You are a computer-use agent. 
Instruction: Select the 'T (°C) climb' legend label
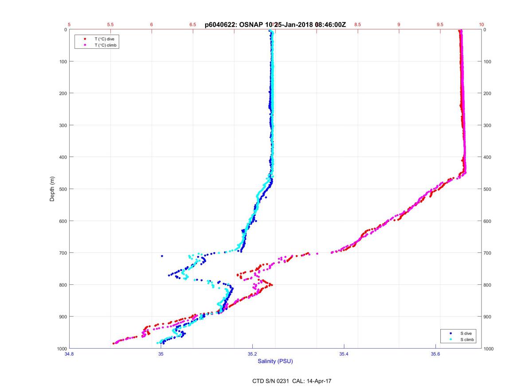[x=106, y=45]
